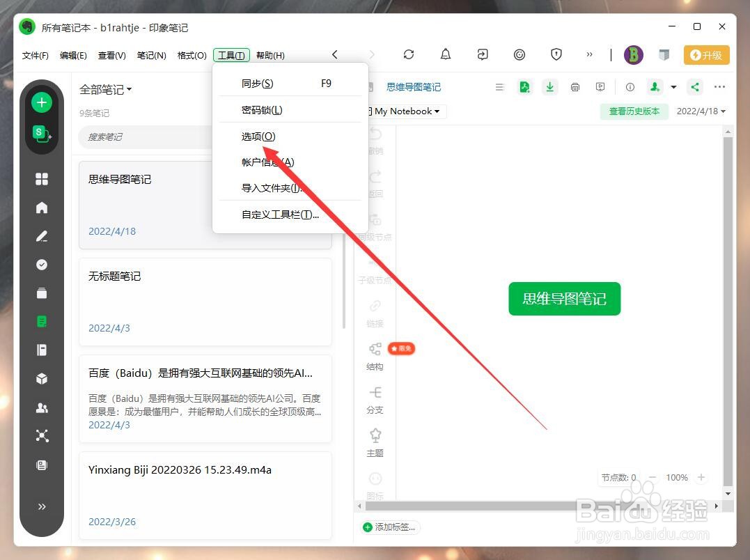Click the shield security icon
The height and width of the screenshot is (560, 750).
556,54
